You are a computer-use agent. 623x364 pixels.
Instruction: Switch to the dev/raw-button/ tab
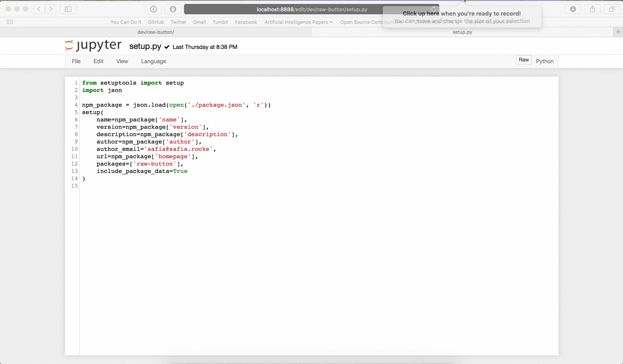point(155,32)
